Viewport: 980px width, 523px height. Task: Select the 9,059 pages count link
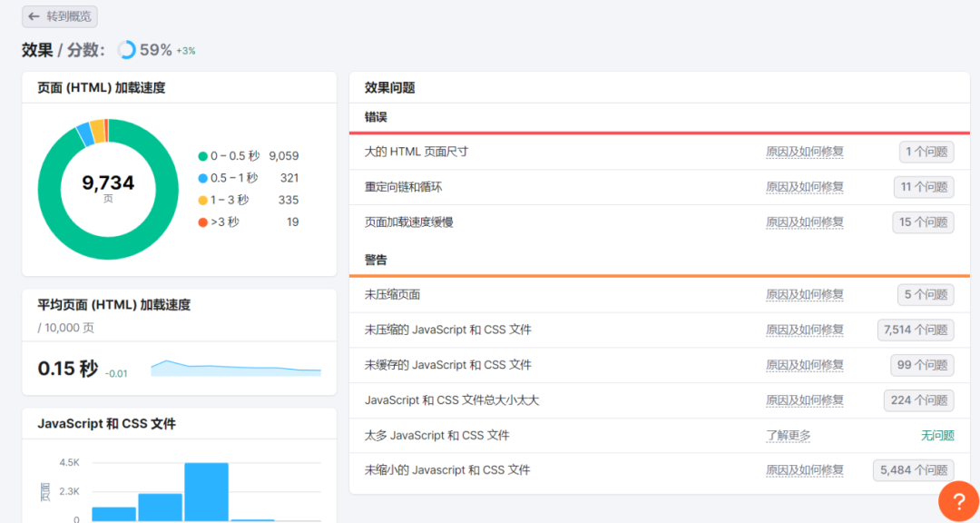point(283,156)
